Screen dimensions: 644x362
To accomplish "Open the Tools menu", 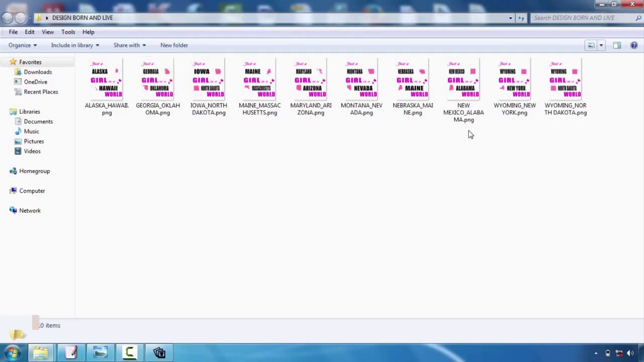I will tap(68, 32).
